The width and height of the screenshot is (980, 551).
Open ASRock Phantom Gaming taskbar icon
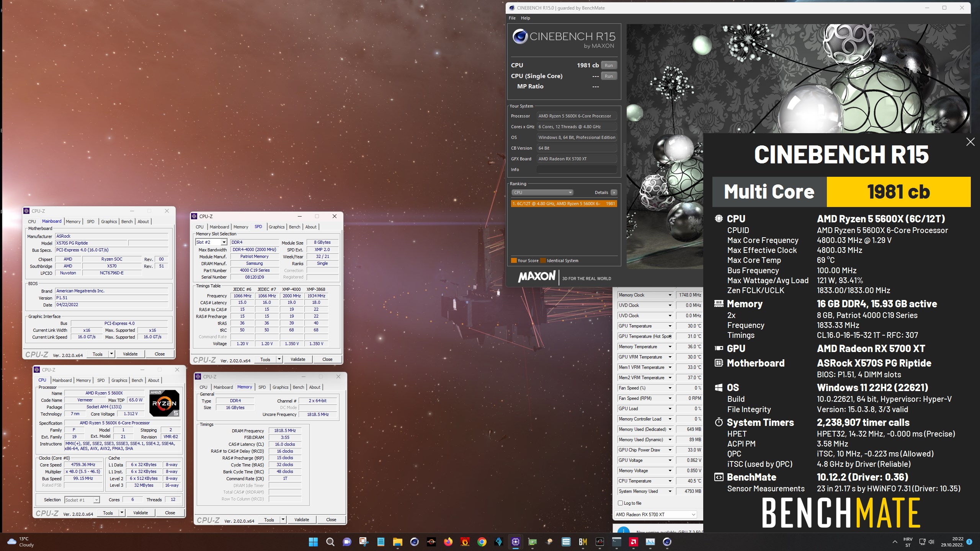click(x=599, y=542)
